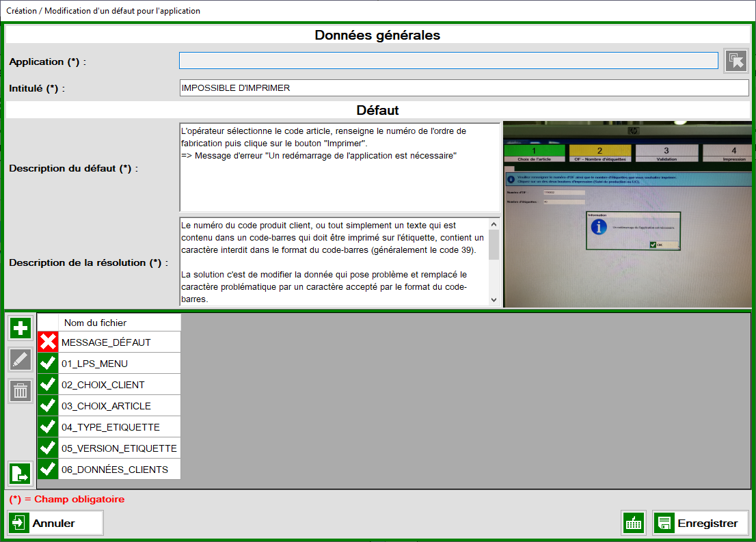
Task: Toggle the check status of 03_CHOIX_ARTICLE
Action: pos(48,406)
